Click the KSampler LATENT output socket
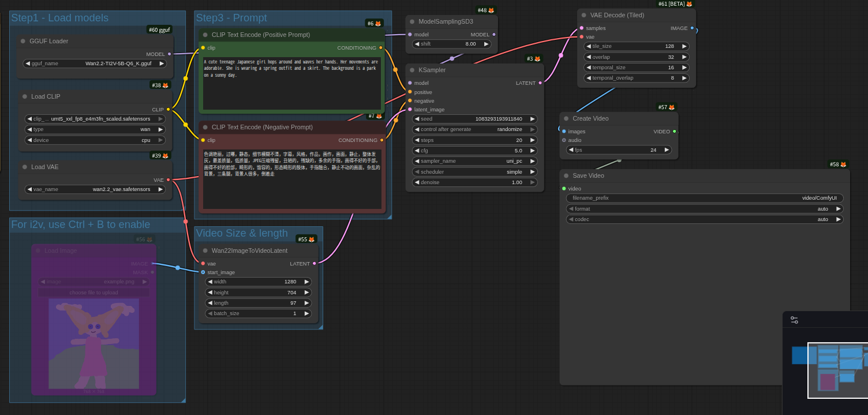Screen dimensions: 868x415 coord(540,83)
